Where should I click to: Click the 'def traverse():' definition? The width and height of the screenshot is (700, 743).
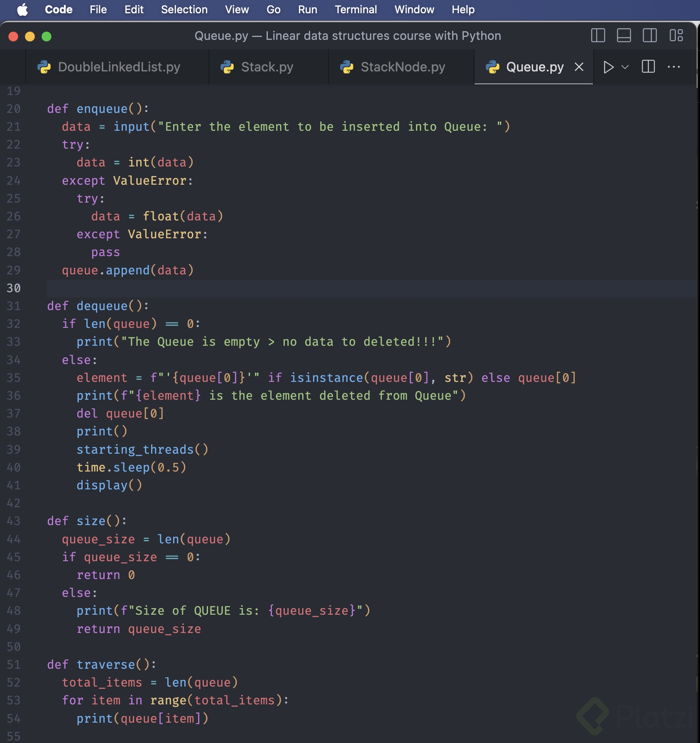tap(102, 665)
